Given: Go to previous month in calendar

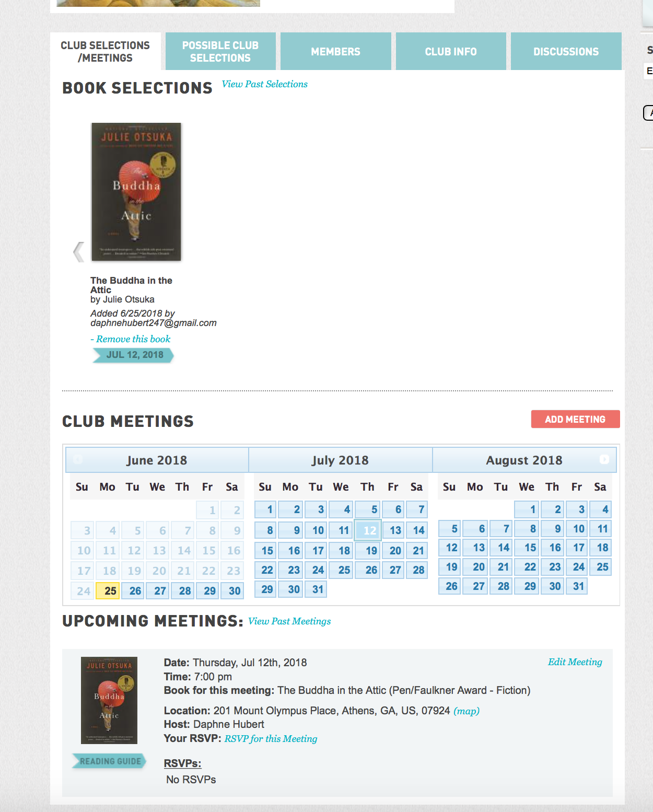Looking at the screenshot, I should click(78, 459).
